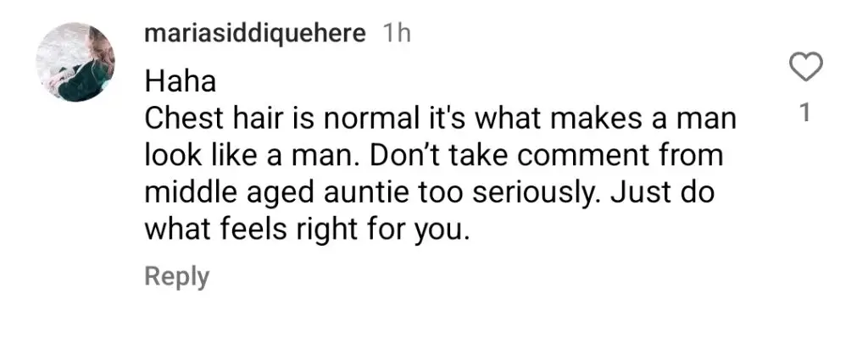The image size is (868, 338).
Task: Click the line starting with Chest hair
Action: click(x=440, y=120)
